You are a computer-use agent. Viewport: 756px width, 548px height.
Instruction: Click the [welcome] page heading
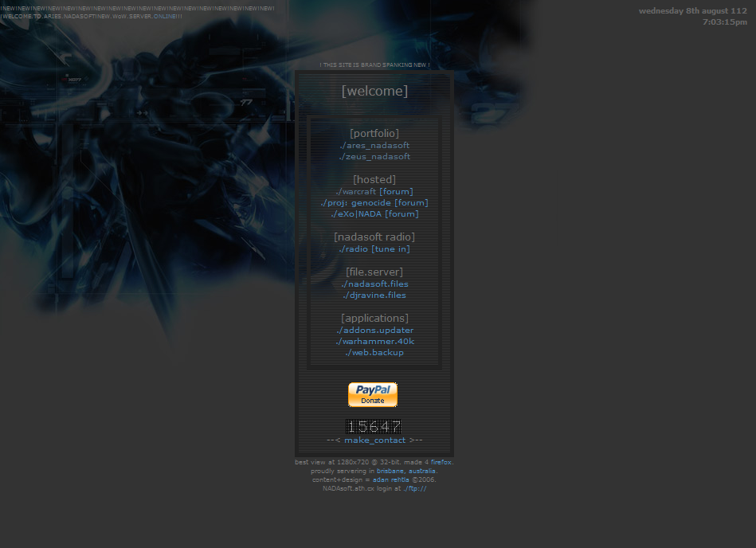374,90
